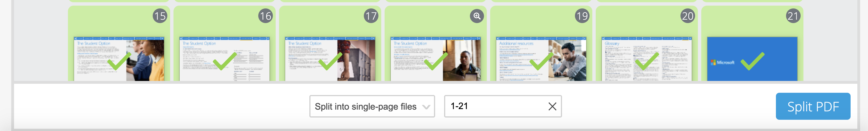Click the page 16 number badge

[265, 16]
